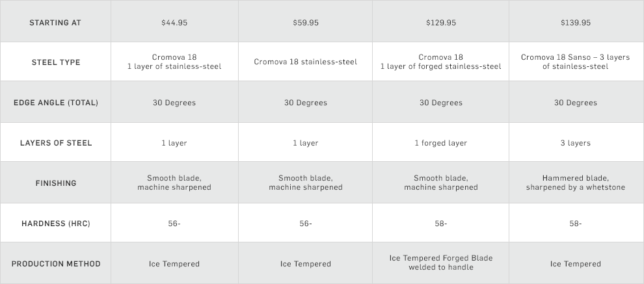The height and width of the screenshot is (284, 644).
Task: Click the $129.95 starting price
Action: (441, 23)
